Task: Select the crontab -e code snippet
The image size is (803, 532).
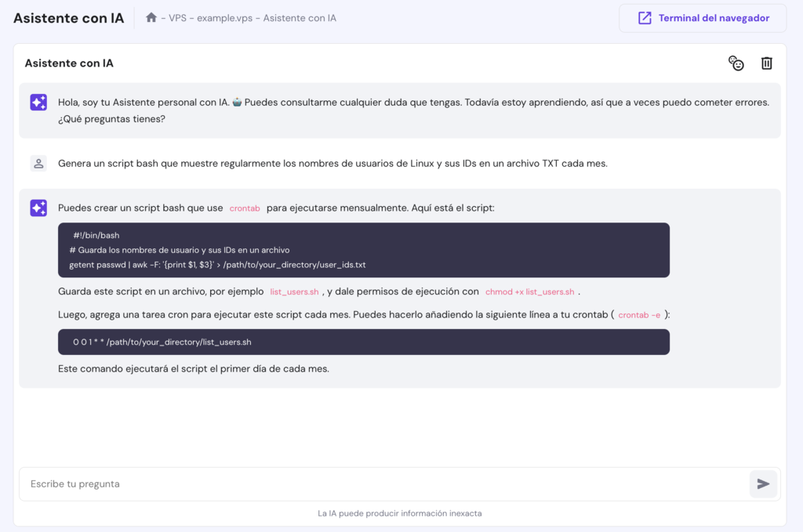Action: coord(633,316)
